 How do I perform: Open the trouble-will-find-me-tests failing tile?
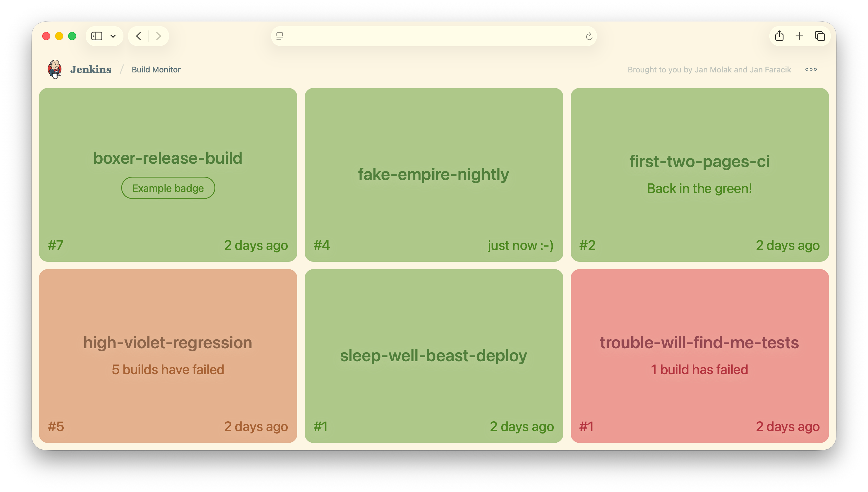pyautogui.click(x=699, y=342)
